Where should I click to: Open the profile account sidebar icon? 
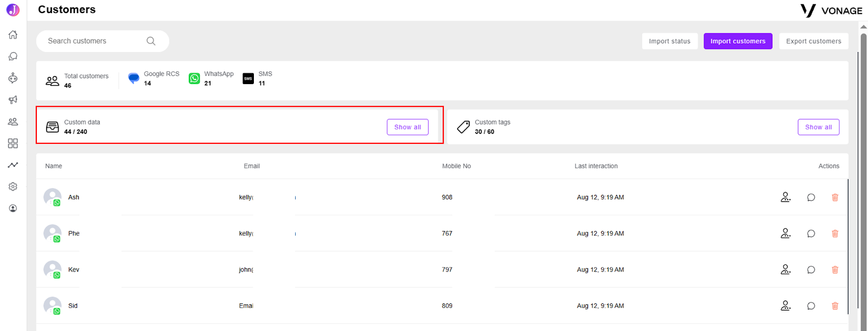tap(13, 208)
